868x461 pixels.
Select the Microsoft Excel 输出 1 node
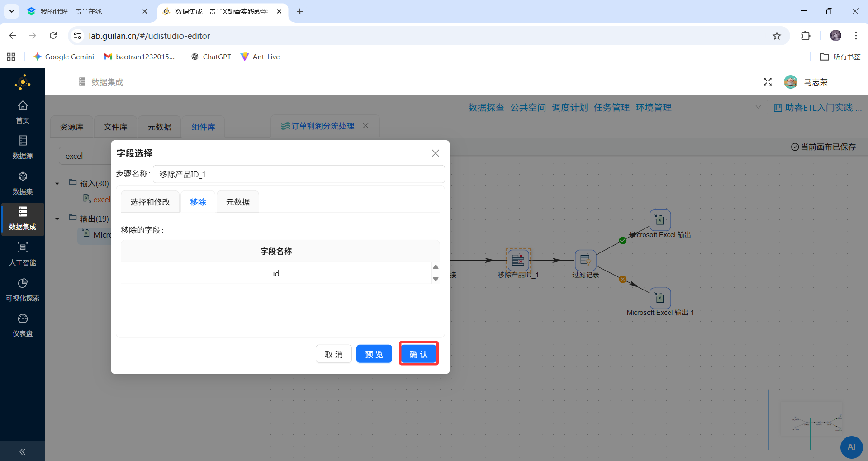coord(659,298)
